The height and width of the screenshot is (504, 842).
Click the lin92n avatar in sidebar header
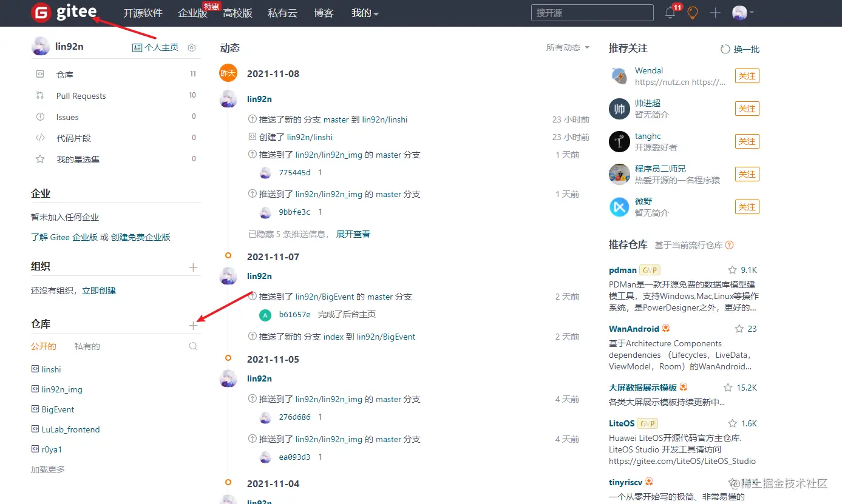(x=41, y=47)
